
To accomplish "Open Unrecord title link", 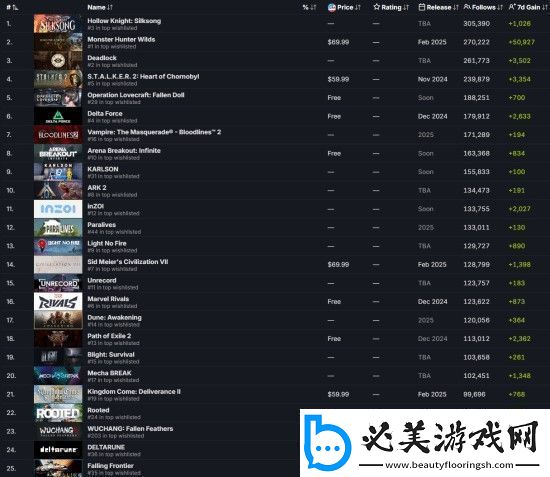I will [x=102, y=280].
